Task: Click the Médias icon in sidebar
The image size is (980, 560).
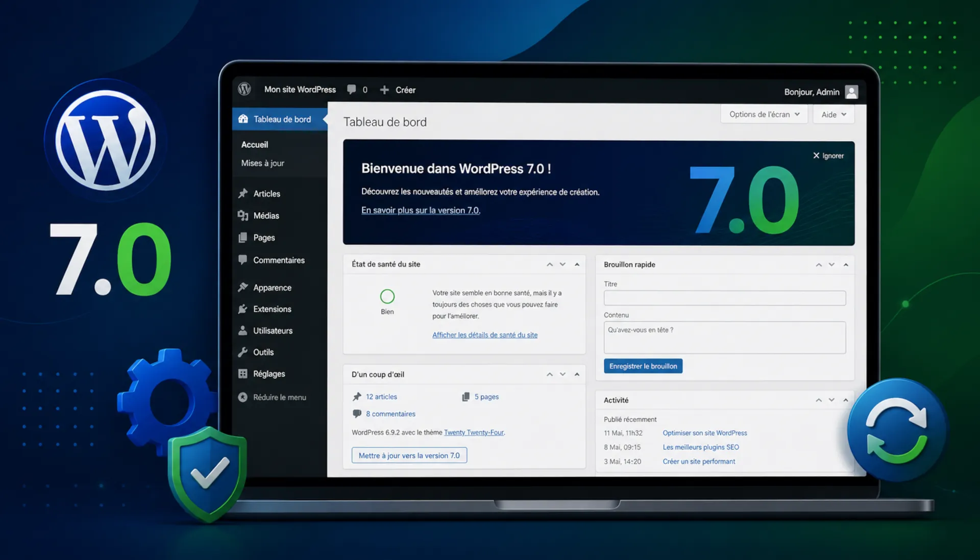Action: 243,215
